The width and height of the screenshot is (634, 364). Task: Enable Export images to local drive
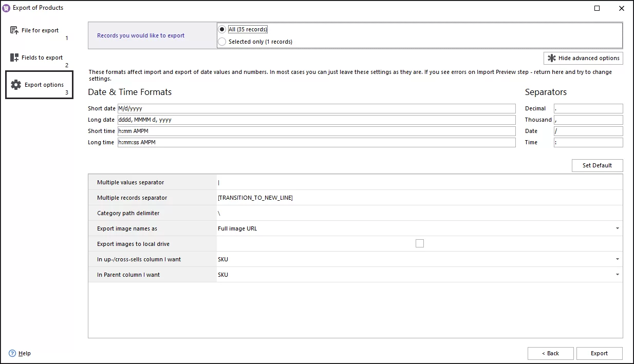420,243
